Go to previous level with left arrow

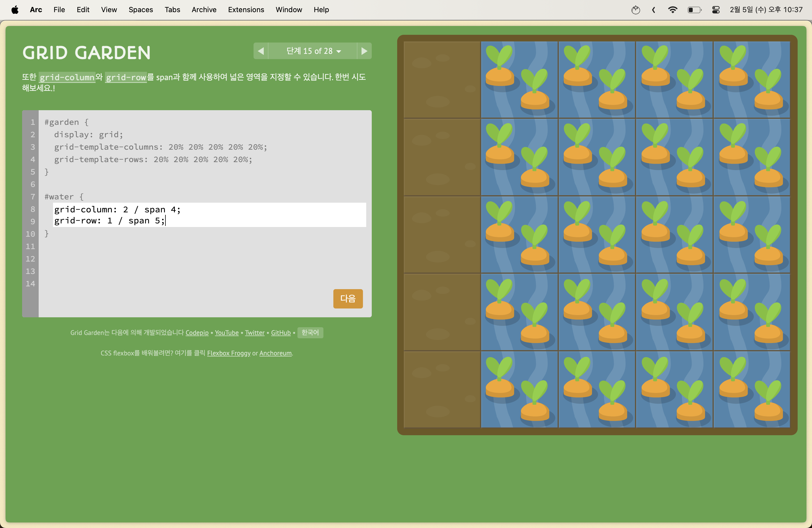click(261, 51)
